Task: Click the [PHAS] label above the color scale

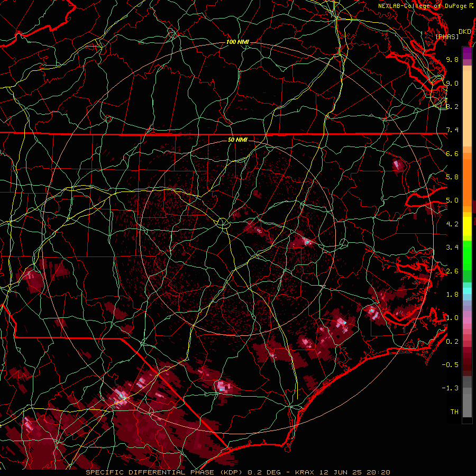Action: (447, 36)
